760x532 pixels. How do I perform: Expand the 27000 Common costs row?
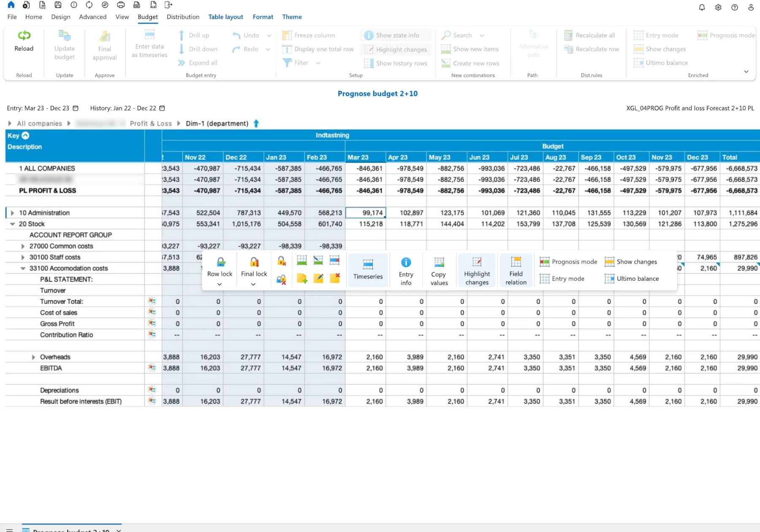click(x=23, y=246)
